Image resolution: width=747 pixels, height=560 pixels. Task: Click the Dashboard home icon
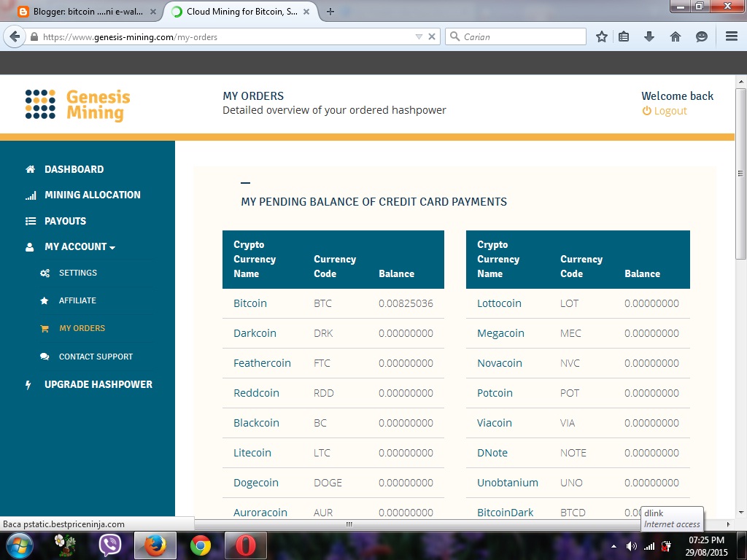(30, 169)
